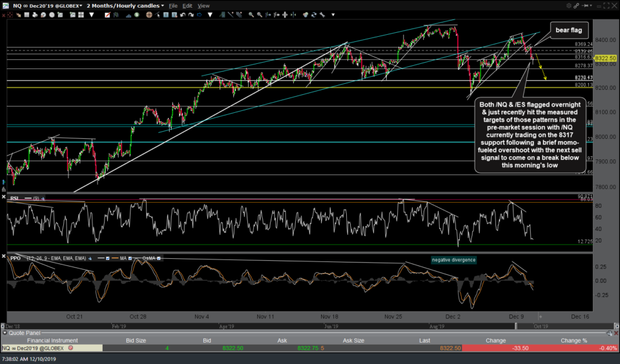Click the four-pane layout icon
The height and width of the screenshot is (364, 620).
click(x=81, y=15)
